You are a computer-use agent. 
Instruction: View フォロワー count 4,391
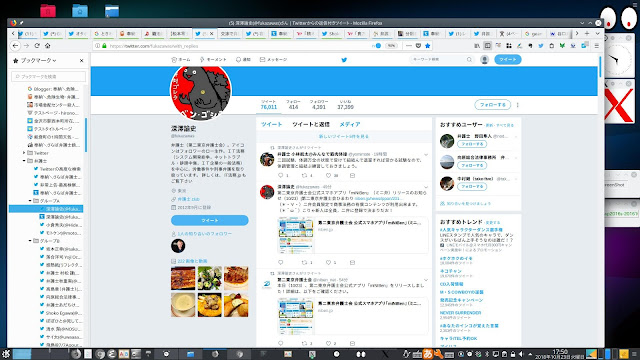pos(319,104)
